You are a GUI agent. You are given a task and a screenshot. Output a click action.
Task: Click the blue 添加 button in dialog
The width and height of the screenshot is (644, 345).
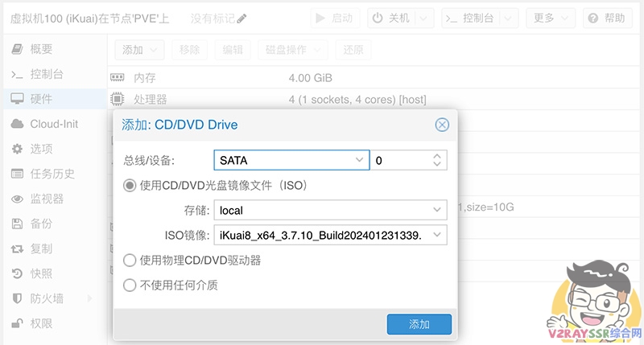(x=419, y=324)
